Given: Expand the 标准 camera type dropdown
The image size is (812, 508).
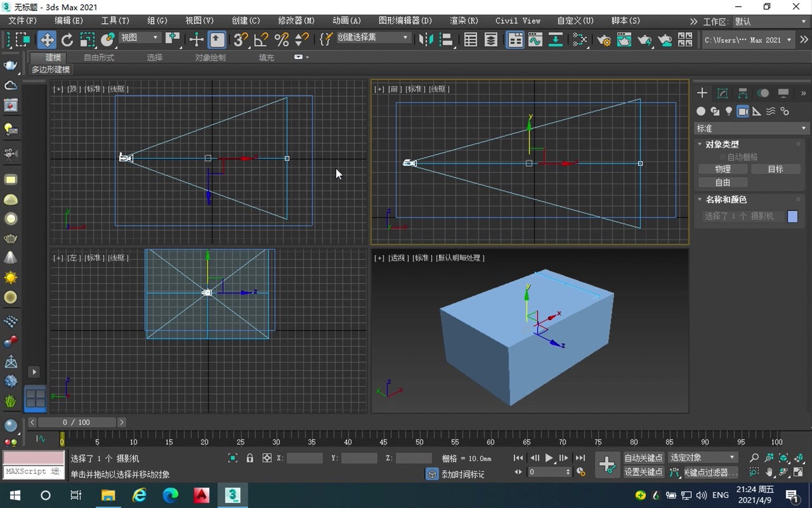Looking at the screenshot, I should point(750,128).
